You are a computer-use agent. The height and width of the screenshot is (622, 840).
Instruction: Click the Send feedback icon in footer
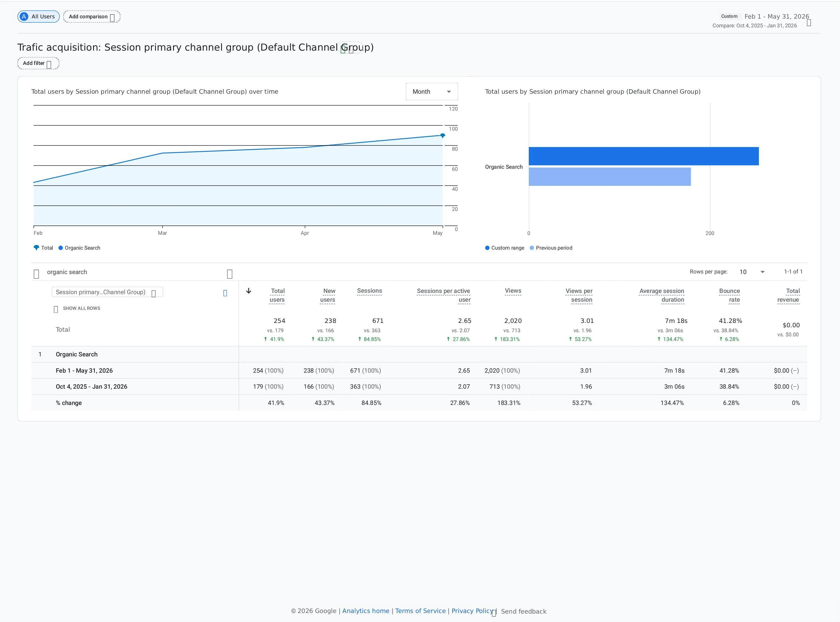(494, 613)
